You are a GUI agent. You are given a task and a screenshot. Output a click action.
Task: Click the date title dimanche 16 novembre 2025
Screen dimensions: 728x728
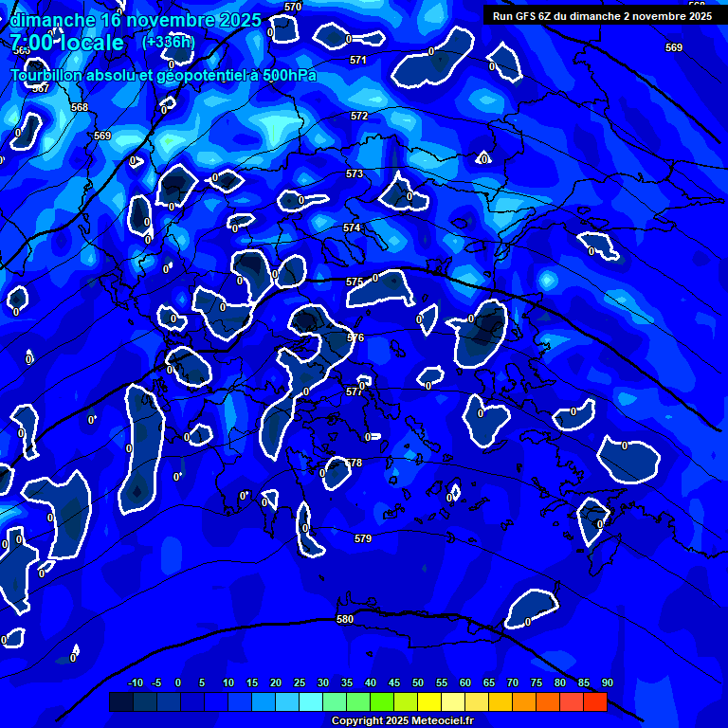click(136, 20)
